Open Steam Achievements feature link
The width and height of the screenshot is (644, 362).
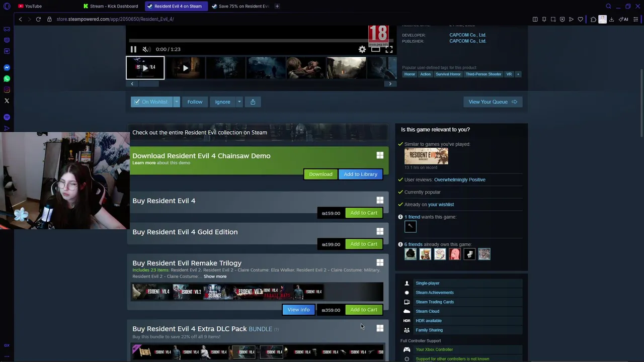click(435, 293)
